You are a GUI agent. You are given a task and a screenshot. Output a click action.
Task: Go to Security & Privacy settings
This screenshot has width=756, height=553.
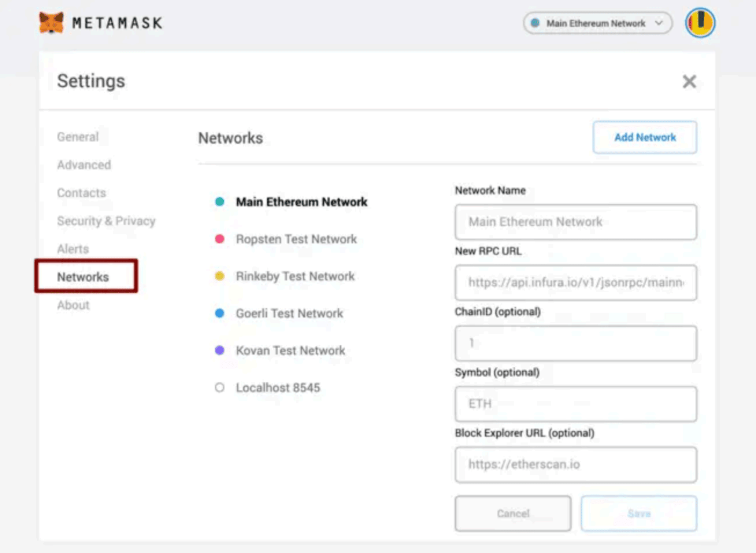(x=106, y=221)
